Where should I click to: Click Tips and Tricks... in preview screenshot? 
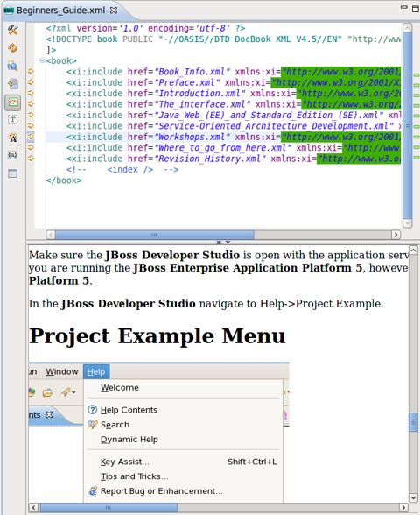(134, 476)
